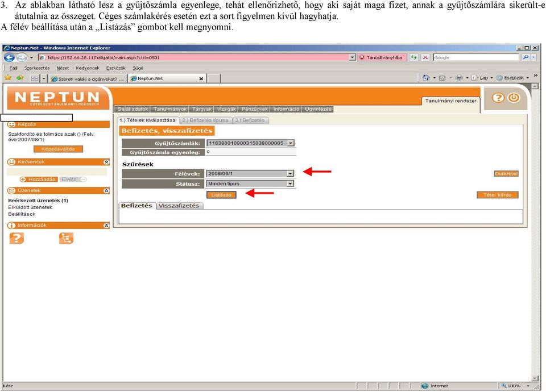Image resolution: width=546 pixels, height=392 pixels.
Task: Select the Tanulmányi rendszer tab
Action: (450, 101)
